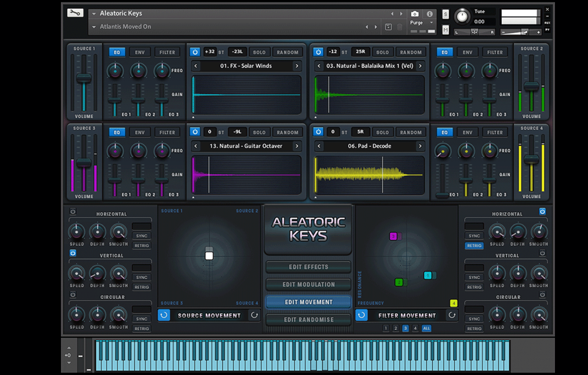Adjust the Source 1 volume slider
This screenshot has width=588, height=375.
[84, 78]
